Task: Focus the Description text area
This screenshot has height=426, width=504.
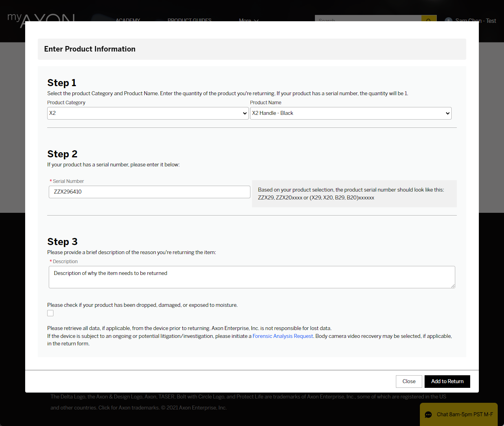Action: pos(252,277)
